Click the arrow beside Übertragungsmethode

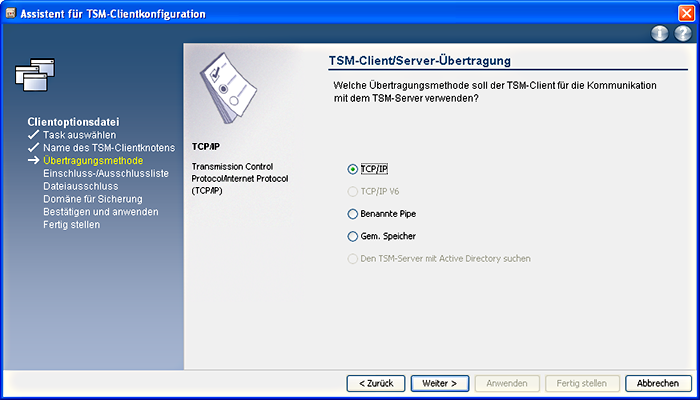(34, 160)
